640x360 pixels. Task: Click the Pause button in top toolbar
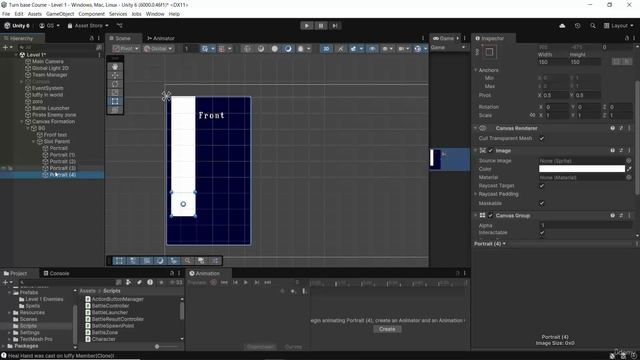tap(321, 26)
